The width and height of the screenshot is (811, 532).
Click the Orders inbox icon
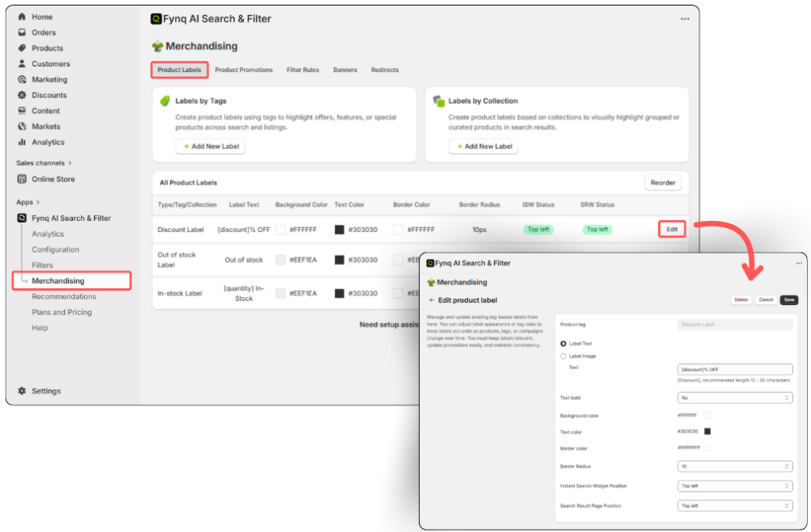pyautogui.click(x=21, y=32)
